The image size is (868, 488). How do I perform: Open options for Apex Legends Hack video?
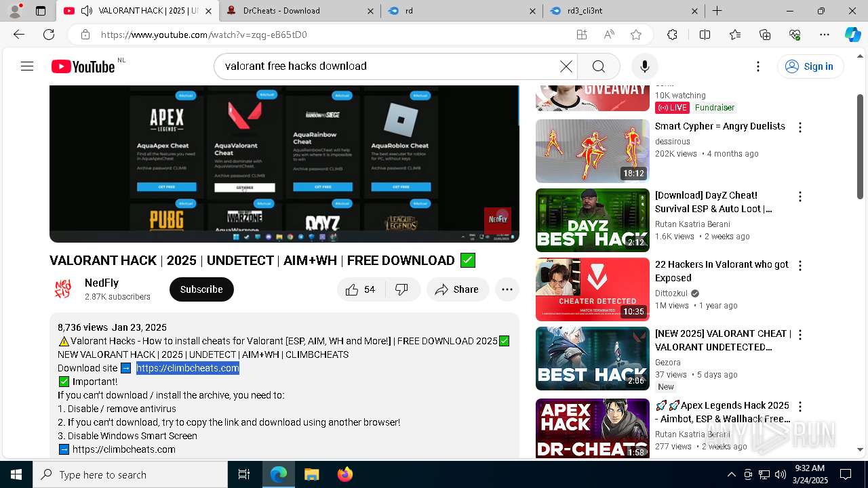pyautogui.click(x=800, y=407)
